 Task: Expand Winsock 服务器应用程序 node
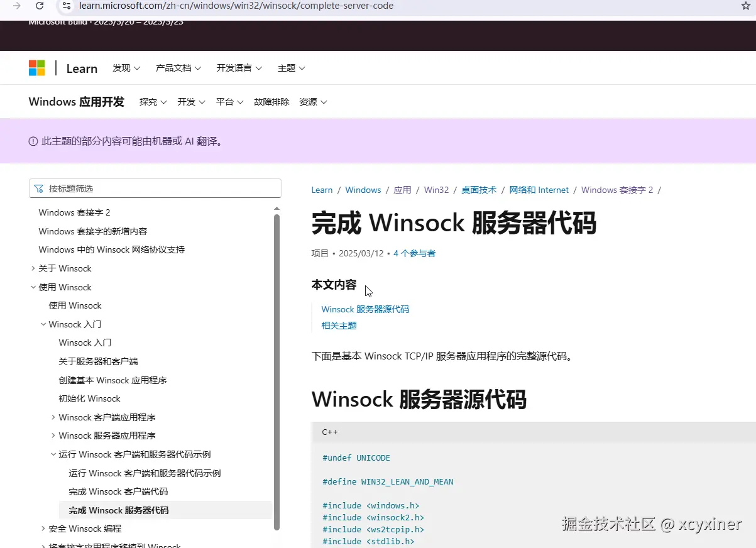coord(53,436)
